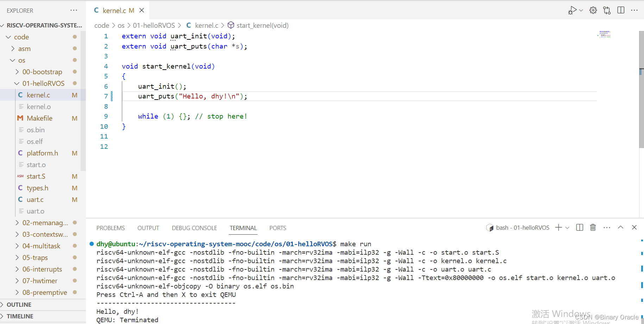Screen dimensions: 644x324
Task: Switch to the DEBUG CONSOLE tab
Action: coord(194,228)
